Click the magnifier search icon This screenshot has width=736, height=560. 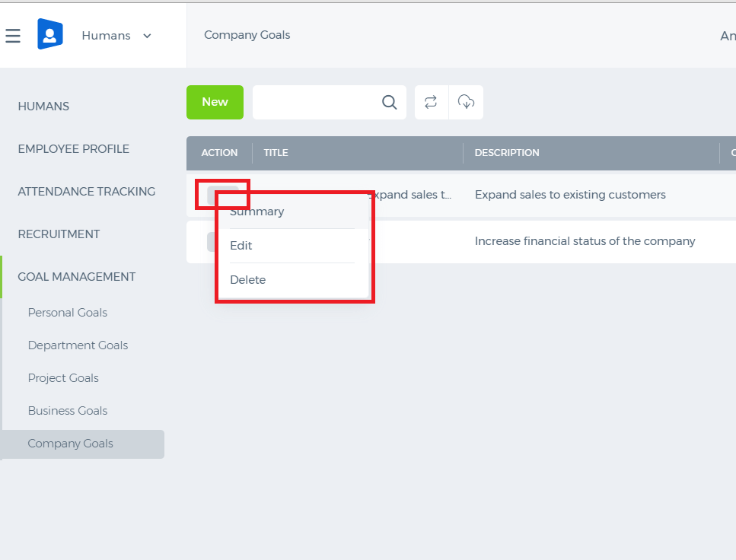coord(389,102)
